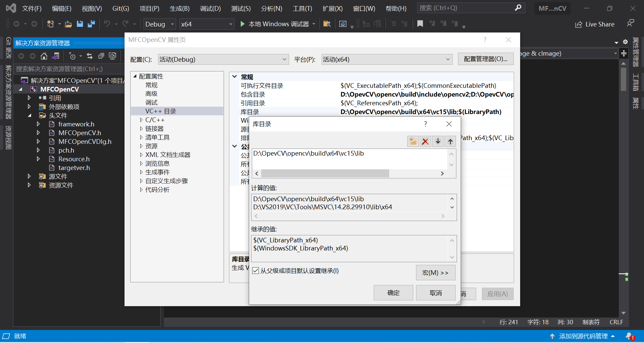Enable 从父级或项目默认设置继承 checkbox

[x=256, y=271]
